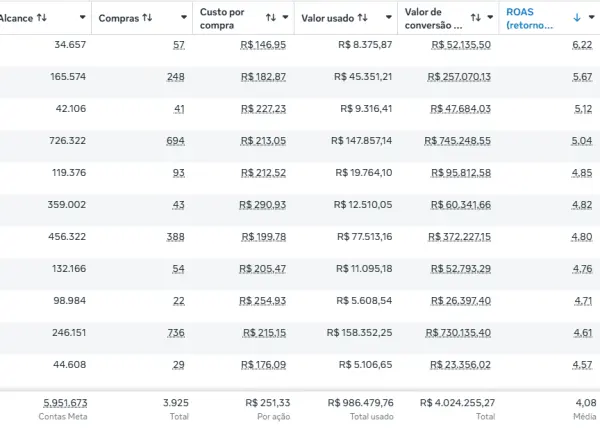Screen dimensions: 600x434
Task: Open purchases value 57
Action: (x=179, y=45)
